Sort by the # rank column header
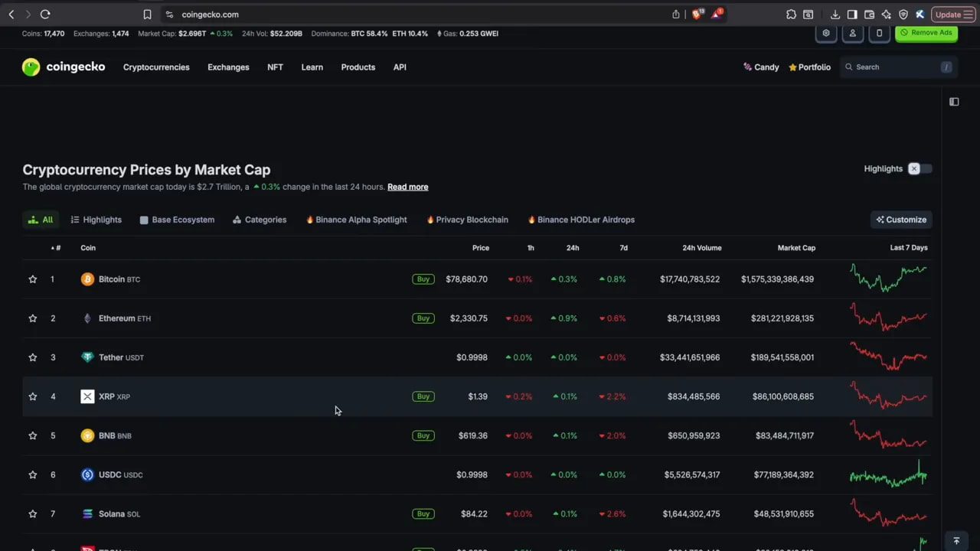 56,248
